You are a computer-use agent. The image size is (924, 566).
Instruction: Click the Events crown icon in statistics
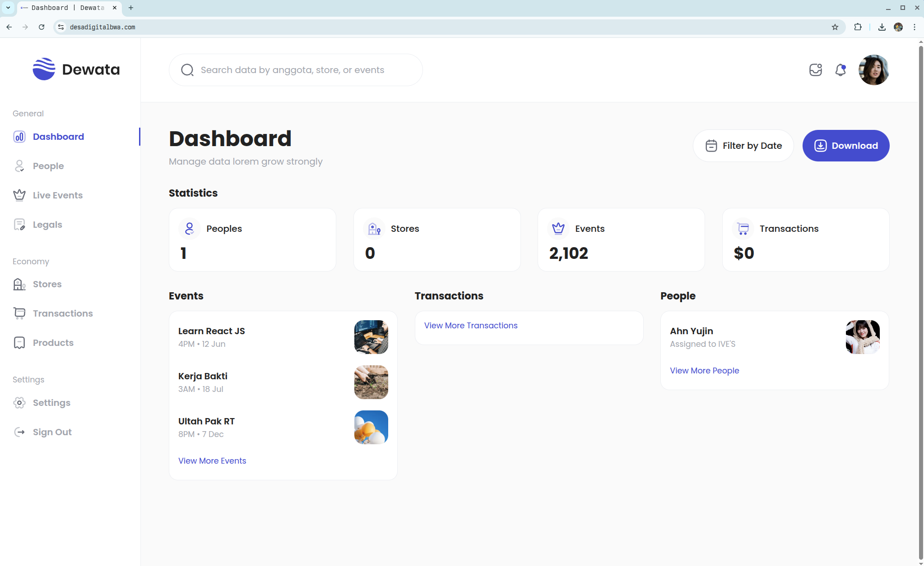[558, 229]
